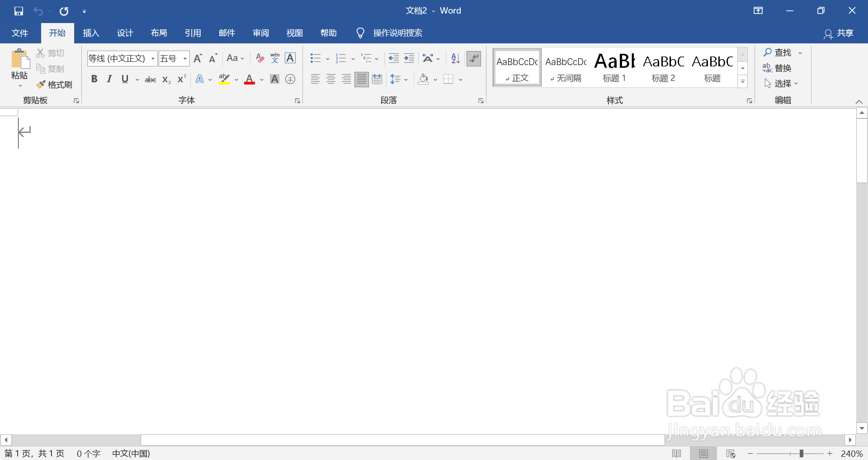Click ribbon display options icon in title bar
Screen dimensions: 868x460
(x=758, y=11)
